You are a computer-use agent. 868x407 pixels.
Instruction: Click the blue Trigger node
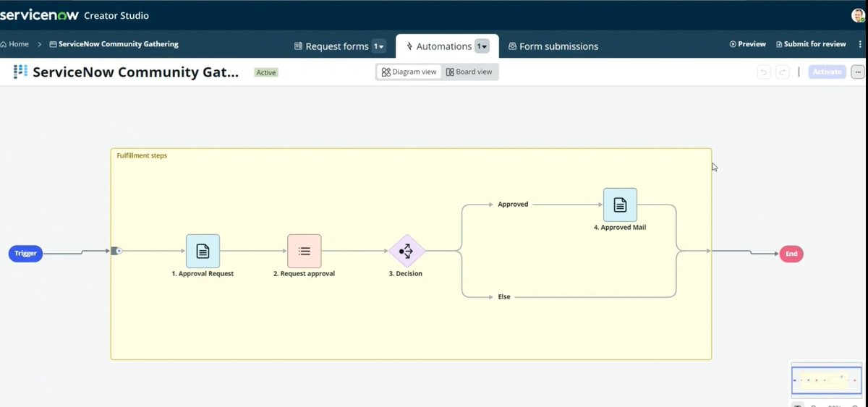[25, 254]
